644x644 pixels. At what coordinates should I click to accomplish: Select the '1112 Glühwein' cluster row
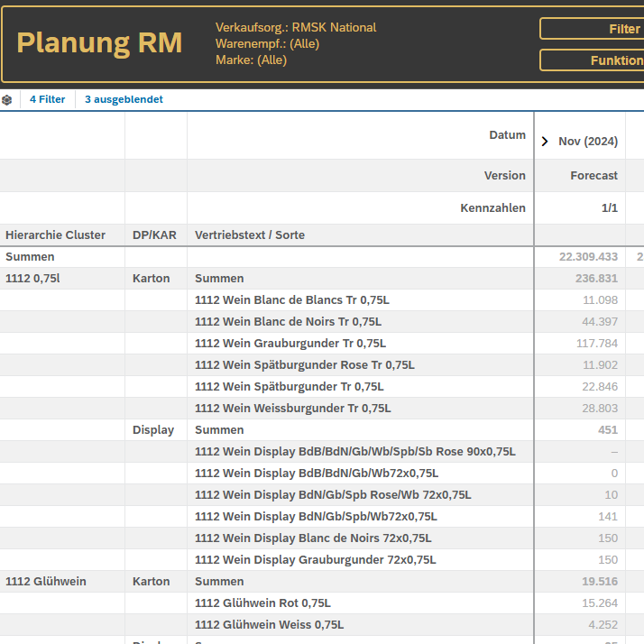click(45, 582)
